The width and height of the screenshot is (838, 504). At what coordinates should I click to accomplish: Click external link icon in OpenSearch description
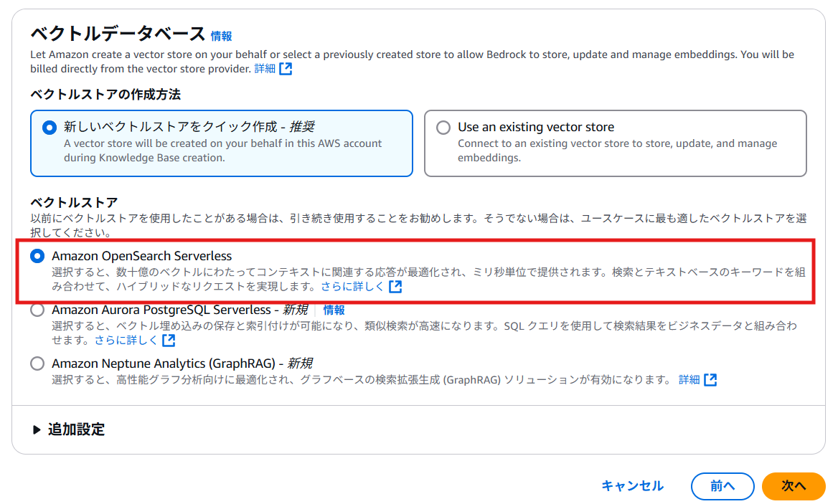pos(395,287)
